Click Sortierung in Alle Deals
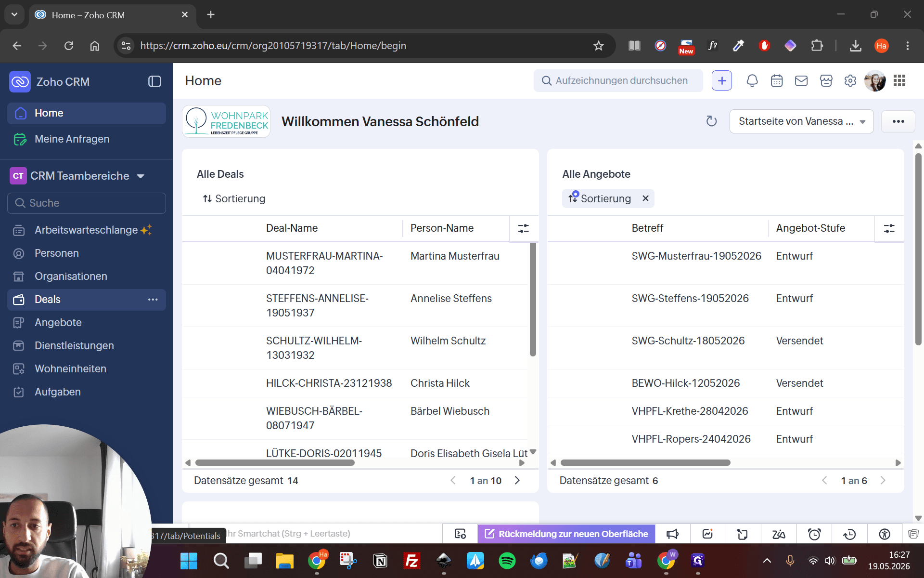 click(234, 198)
